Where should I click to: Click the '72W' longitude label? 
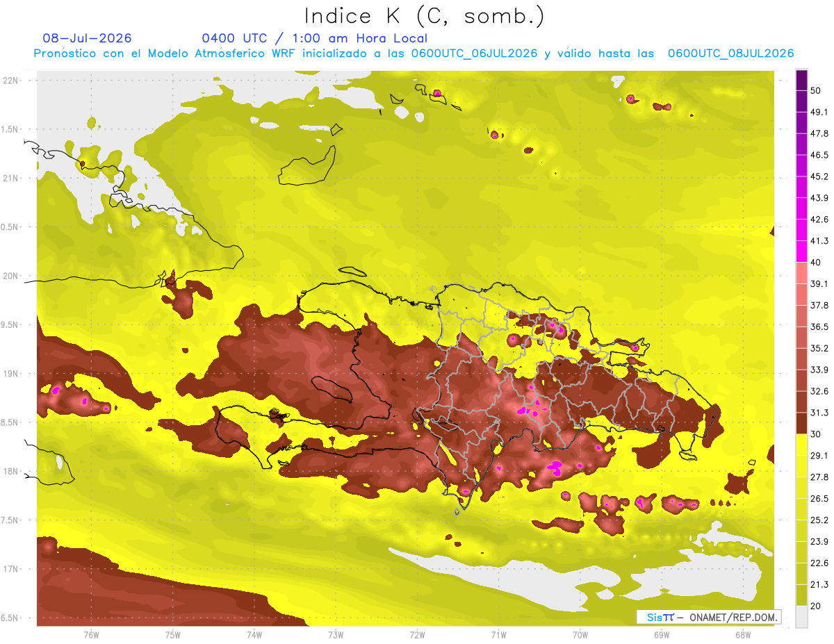click(x=417, y=634)
